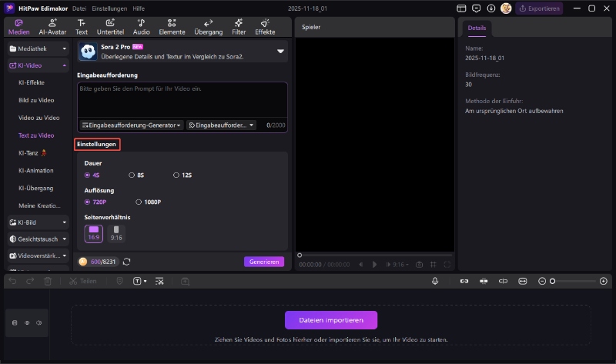Click the zoom out minus icon
616x364 pixels.
pos(542,281)
